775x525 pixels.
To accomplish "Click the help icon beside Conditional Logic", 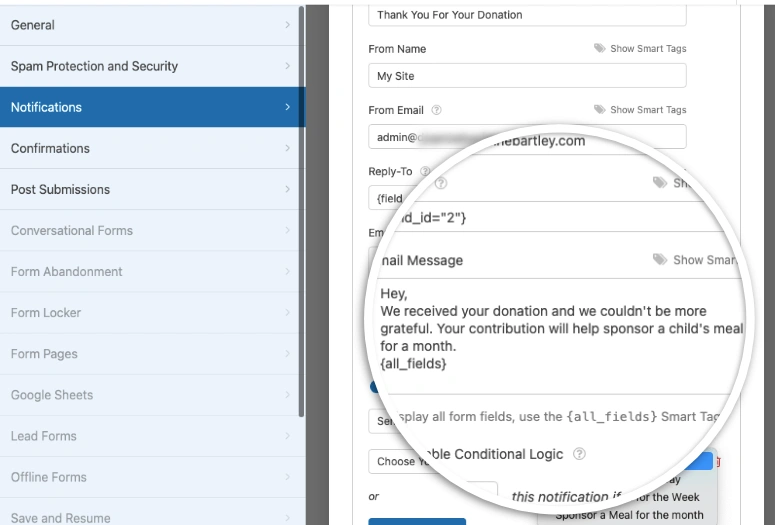I will click(580, 454).
